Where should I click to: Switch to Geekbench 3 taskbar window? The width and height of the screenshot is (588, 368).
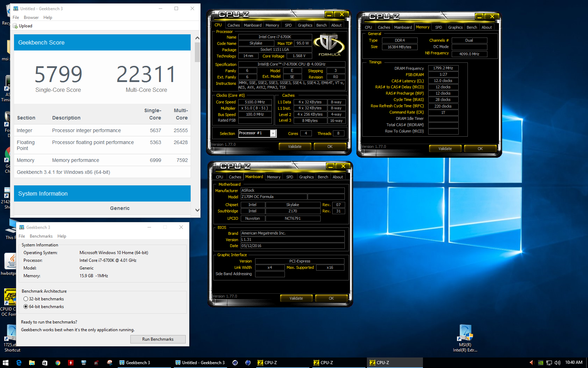(x=143, y=363)
